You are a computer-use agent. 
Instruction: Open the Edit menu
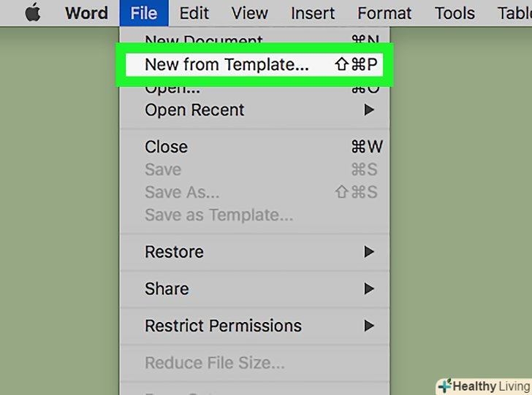point(194,13)
